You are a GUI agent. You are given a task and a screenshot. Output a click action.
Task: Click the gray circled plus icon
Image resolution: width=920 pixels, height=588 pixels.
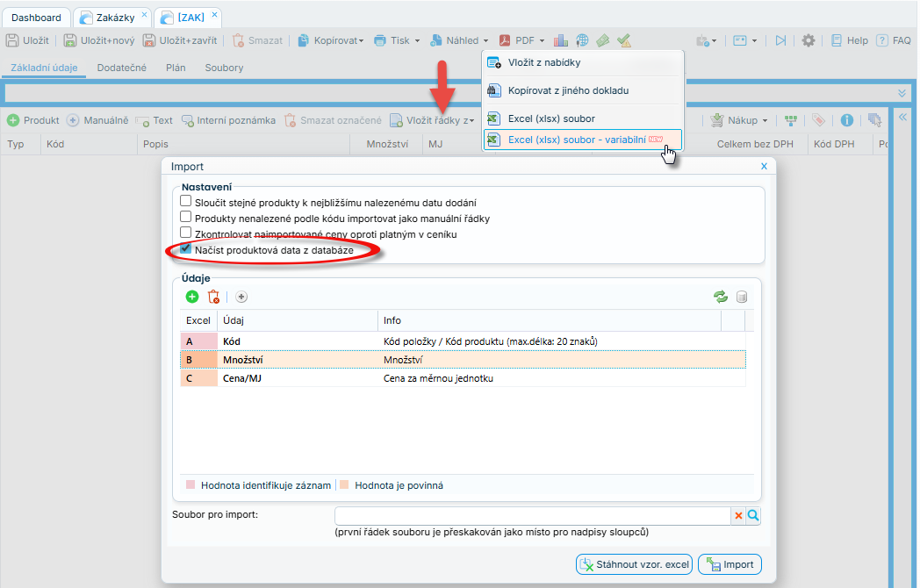coord(241,297)
